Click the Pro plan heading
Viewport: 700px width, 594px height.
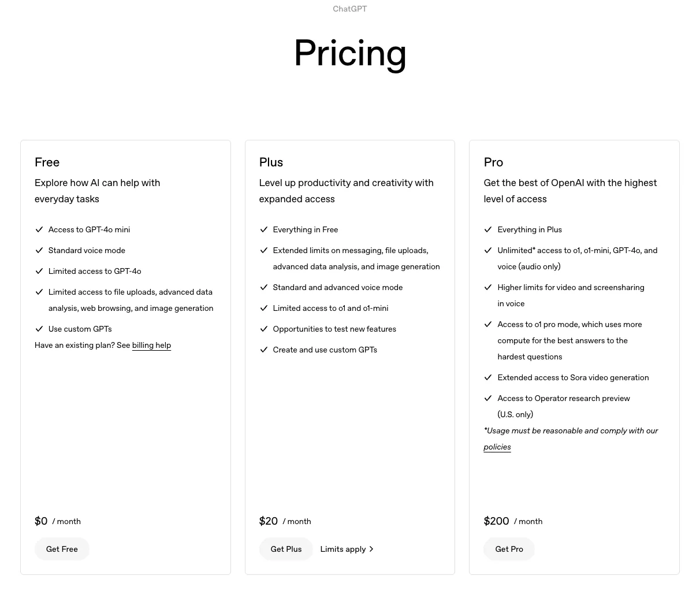[493, 162]
